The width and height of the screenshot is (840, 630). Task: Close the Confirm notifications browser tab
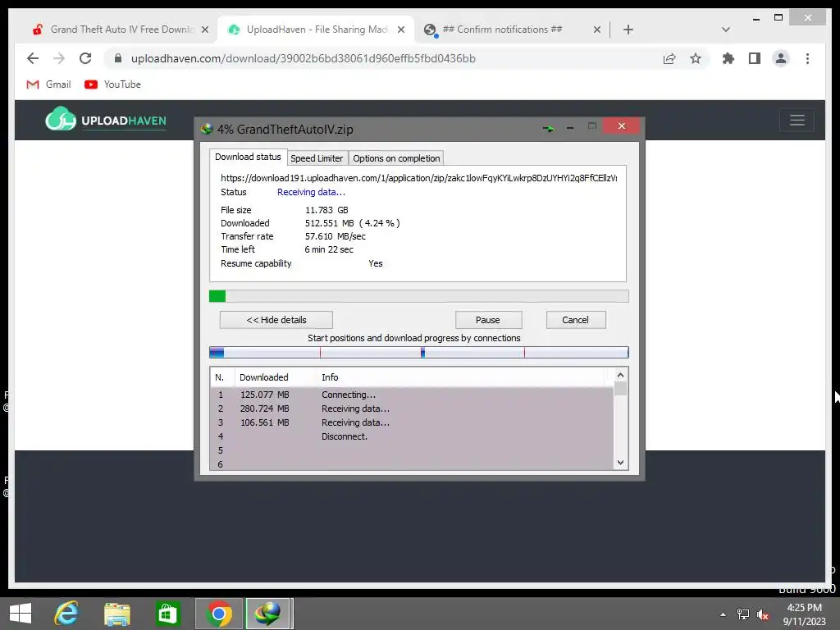[597, 30]
